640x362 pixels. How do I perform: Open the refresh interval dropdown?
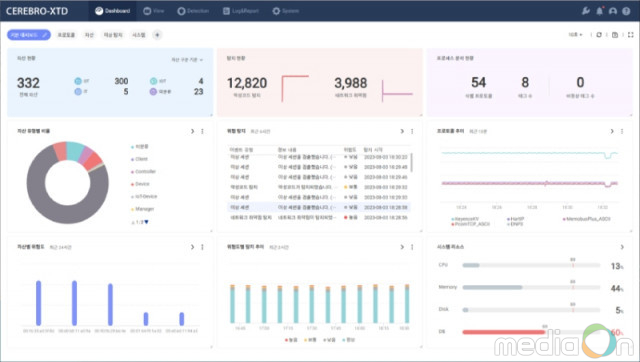(576, 35)
